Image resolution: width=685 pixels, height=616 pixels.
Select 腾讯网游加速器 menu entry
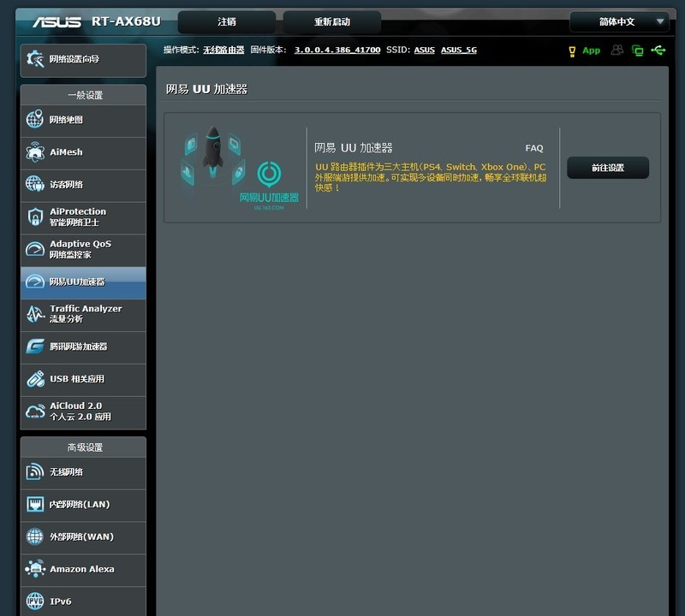[x=83, y=346]
